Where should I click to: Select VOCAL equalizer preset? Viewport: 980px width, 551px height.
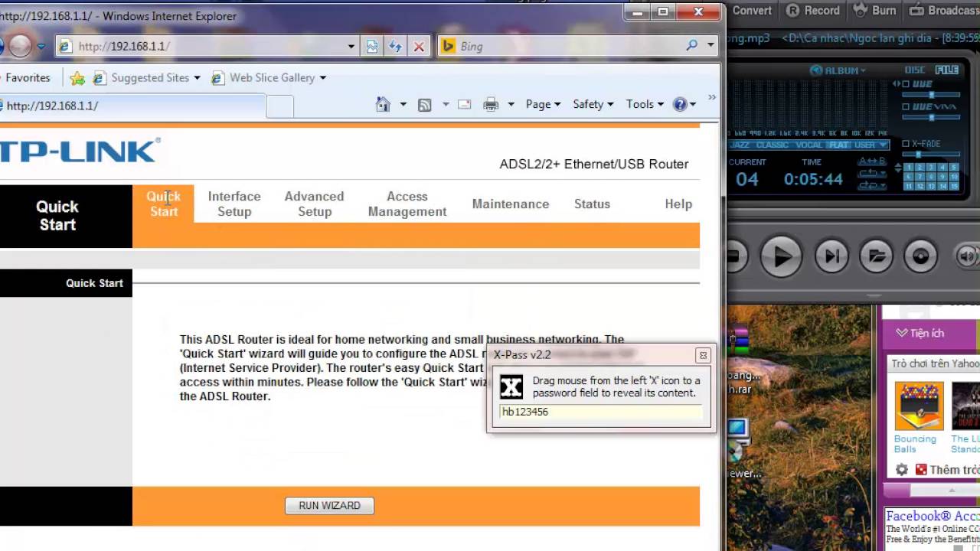tap(810, 145)
